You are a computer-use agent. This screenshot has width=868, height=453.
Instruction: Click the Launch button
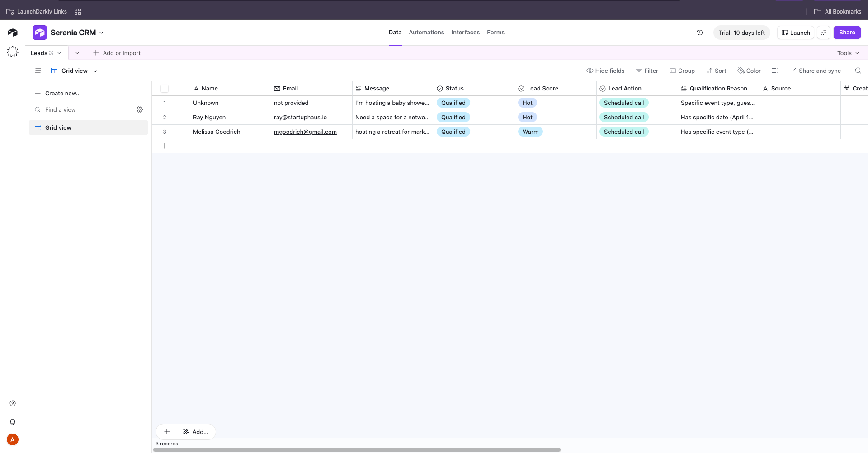796,33
